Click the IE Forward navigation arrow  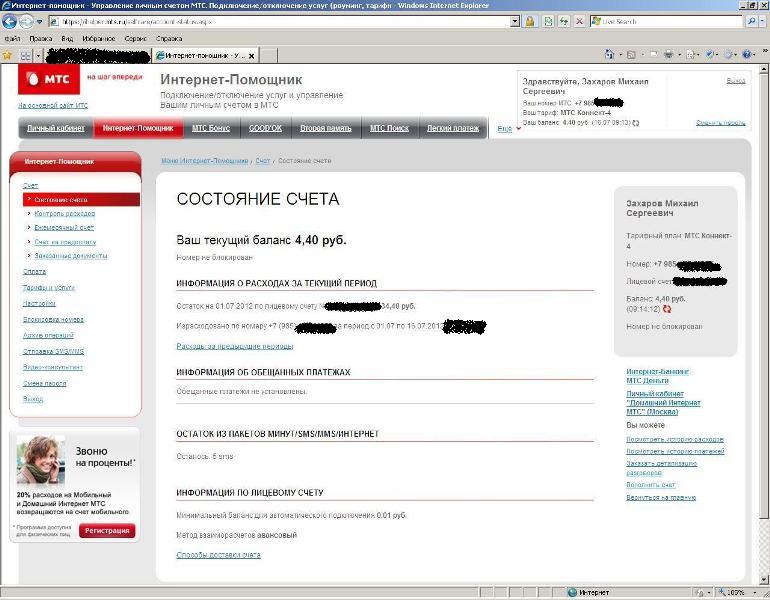pos(26,22)
